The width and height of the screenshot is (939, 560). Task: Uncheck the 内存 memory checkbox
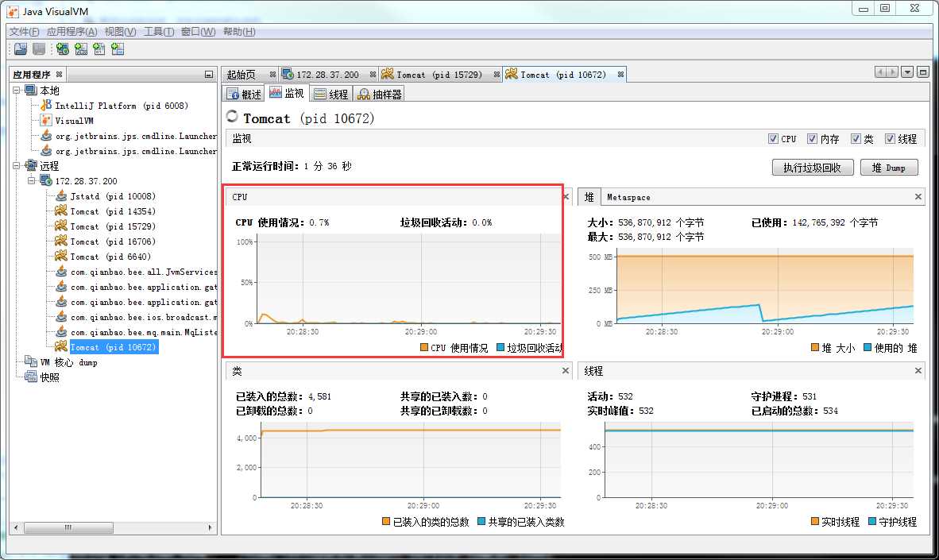[812, 138]
